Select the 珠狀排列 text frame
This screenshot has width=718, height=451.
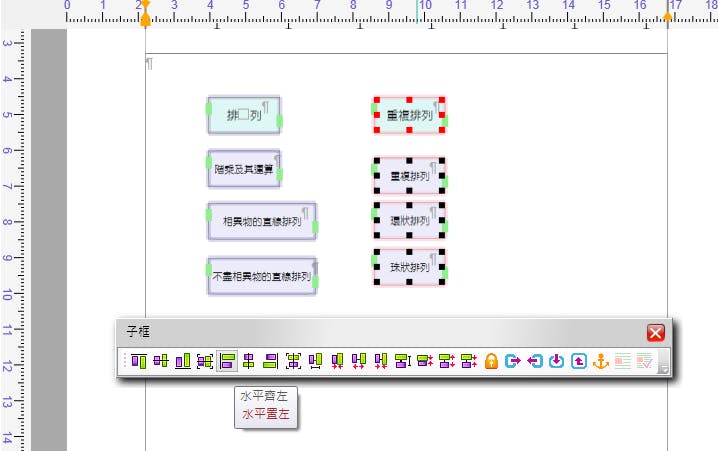pos(409,268)
